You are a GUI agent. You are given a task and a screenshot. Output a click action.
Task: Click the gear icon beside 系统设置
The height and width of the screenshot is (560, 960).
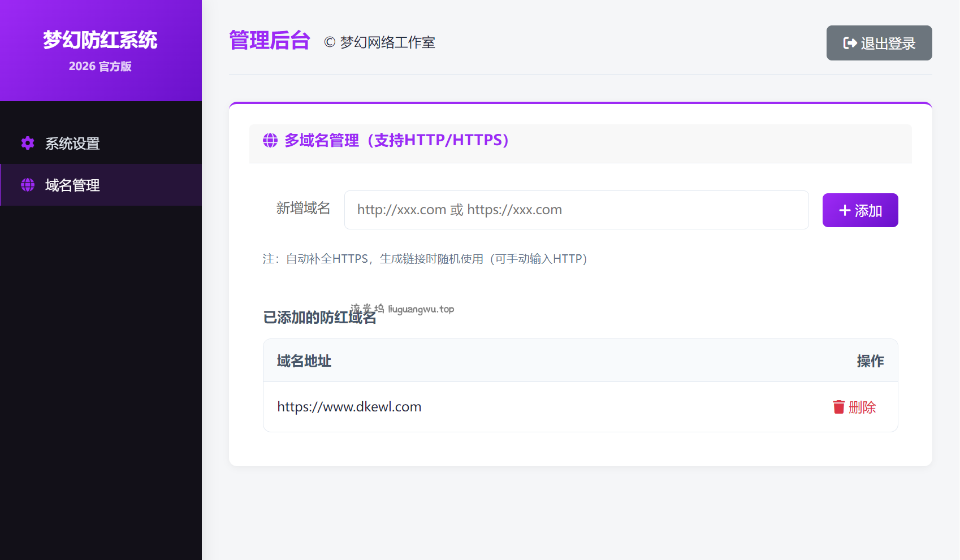coord(28,144)
